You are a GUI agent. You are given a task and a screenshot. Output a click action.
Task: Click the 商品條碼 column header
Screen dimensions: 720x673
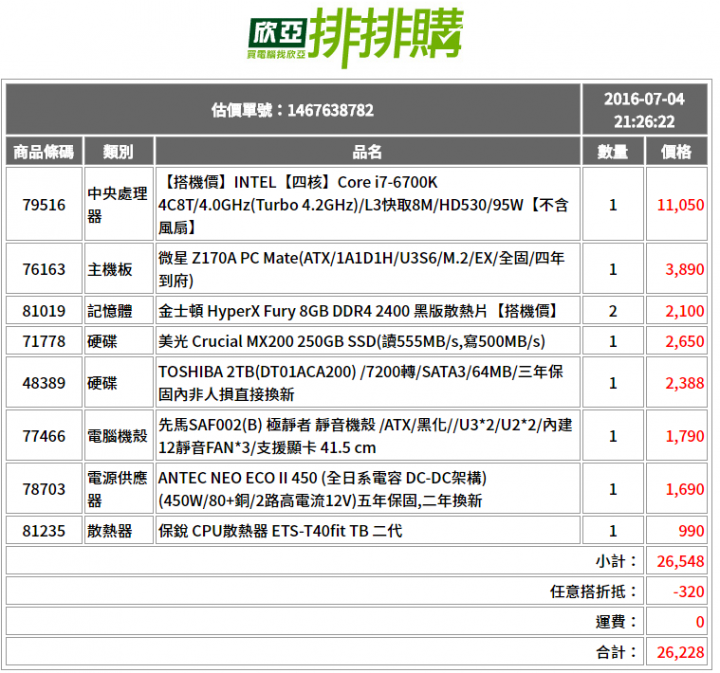(x=44, y=151)
